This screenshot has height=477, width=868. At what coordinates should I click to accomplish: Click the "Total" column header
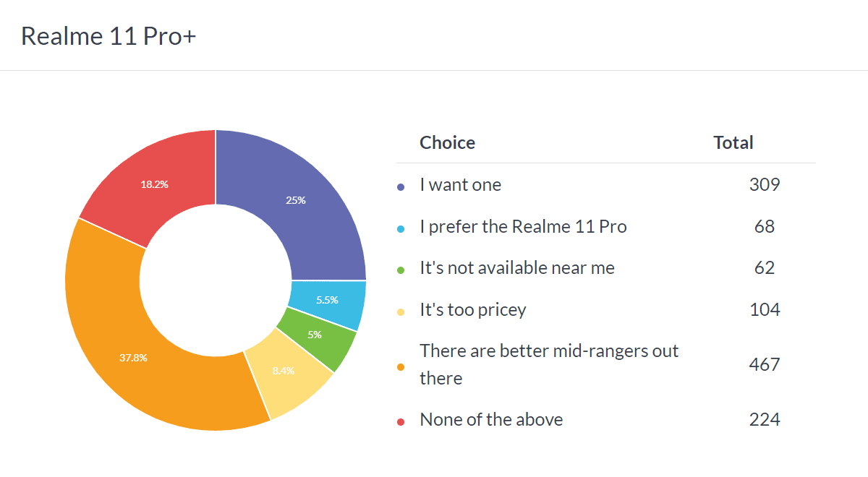coord(733,143)
